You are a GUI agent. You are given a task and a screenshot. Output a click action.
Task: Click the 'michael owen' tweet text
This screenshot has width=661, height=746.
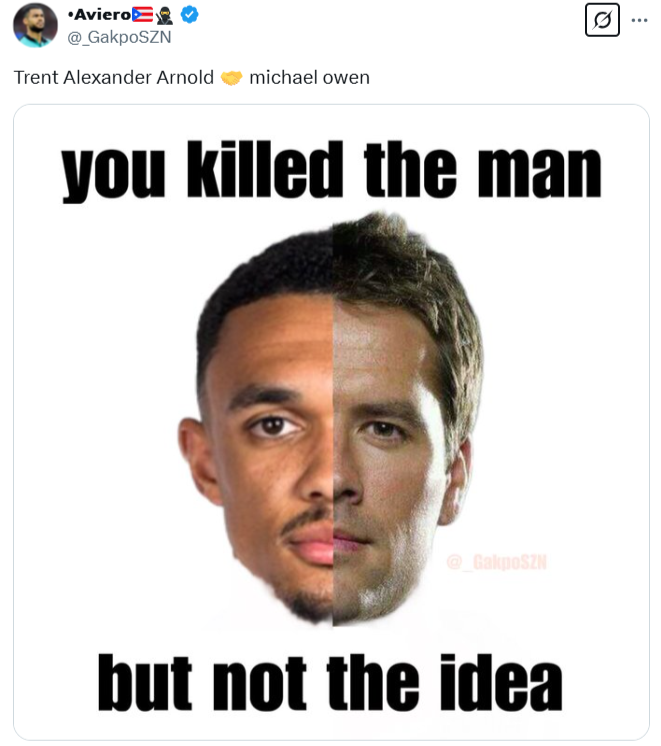point(309,78)
